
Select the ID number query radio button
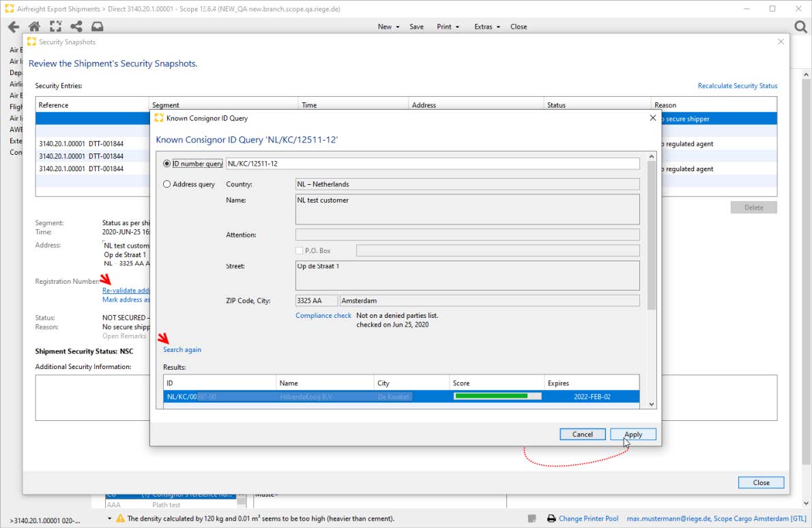coord(167,164)
